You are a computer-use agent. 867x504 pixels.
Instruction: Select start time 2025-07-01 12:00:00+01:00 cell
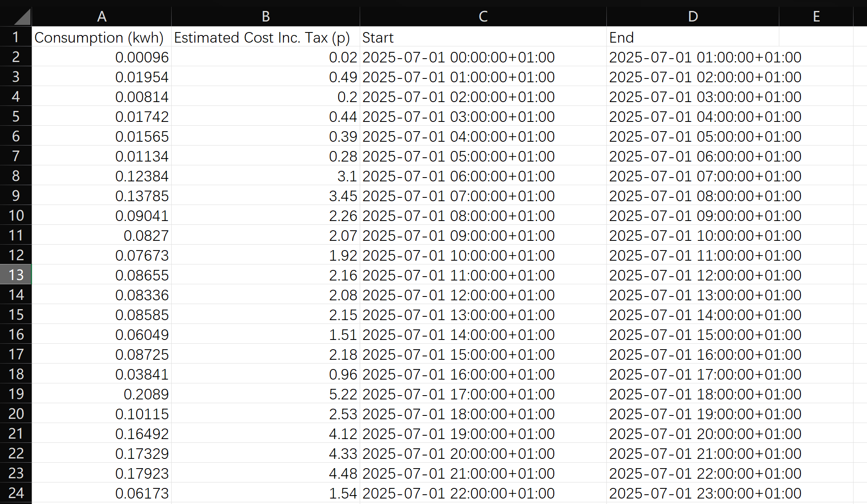[x=483, y=295]
